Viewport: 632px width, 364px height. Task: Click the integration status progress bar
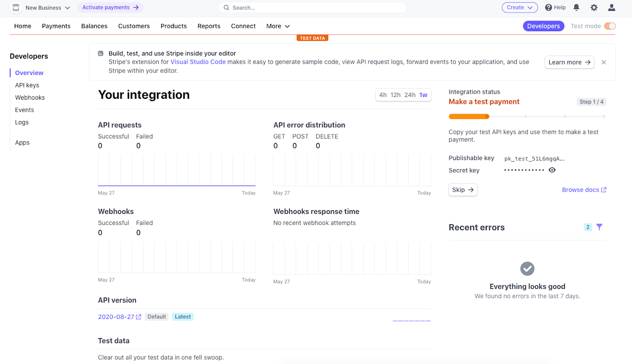(527, 116)
